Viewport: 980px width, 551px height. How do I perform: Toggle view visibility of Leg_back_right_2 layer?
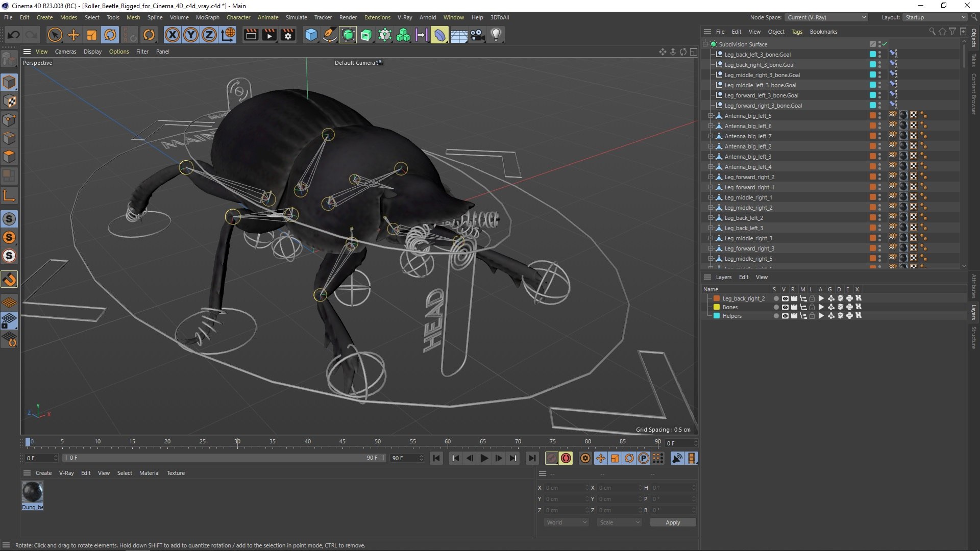[785, 298]
